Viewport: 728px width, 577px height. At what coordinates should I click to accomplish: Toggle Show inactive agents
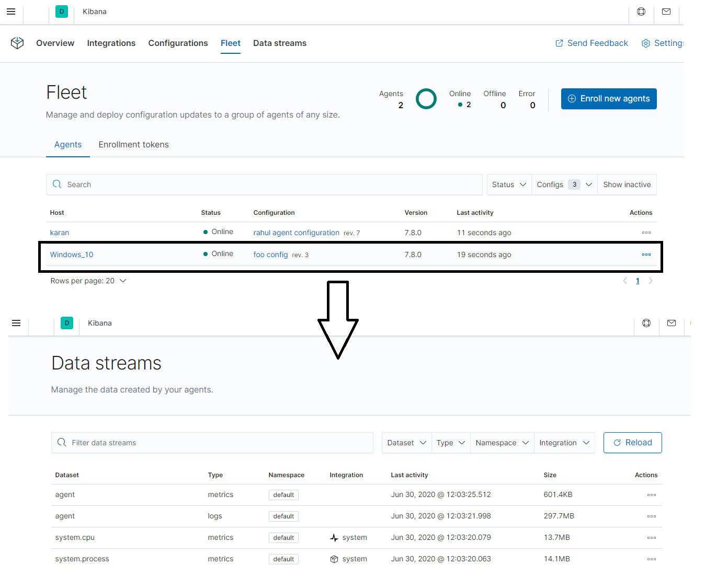627,184
